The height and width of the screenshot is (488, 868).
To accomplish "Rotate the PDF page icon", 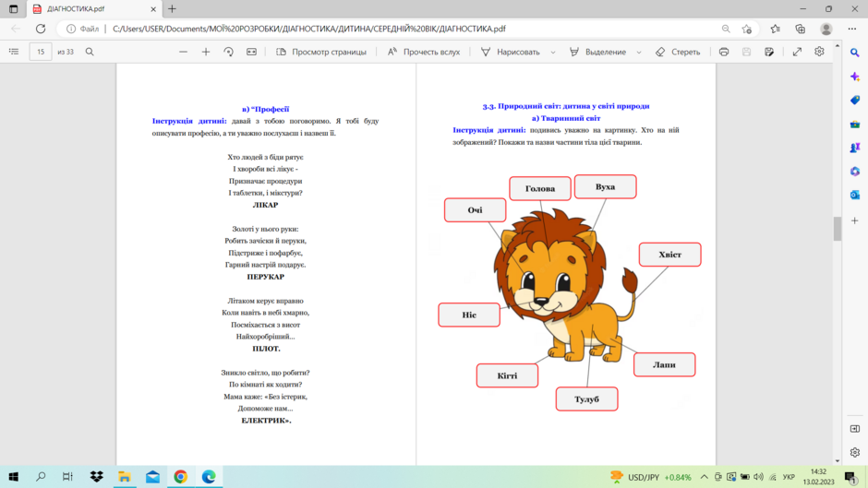I will point(229,52).
